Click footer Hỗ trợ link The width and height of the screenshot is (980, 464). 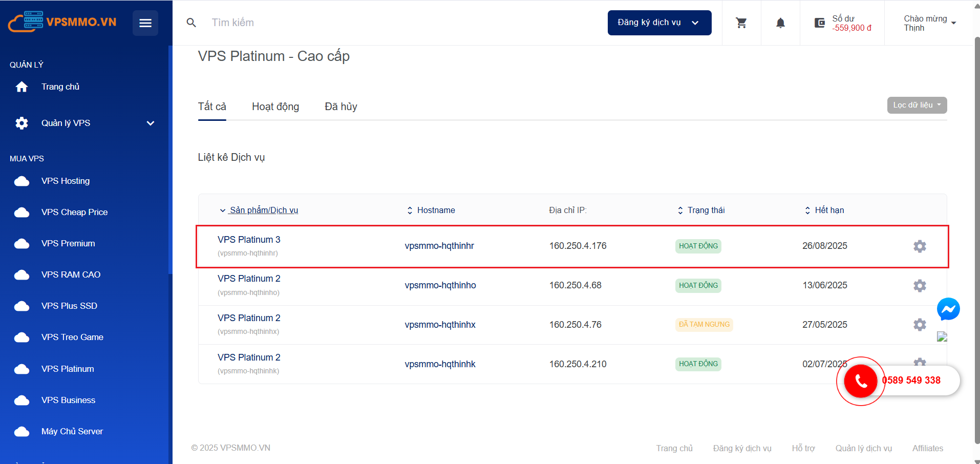803,448
